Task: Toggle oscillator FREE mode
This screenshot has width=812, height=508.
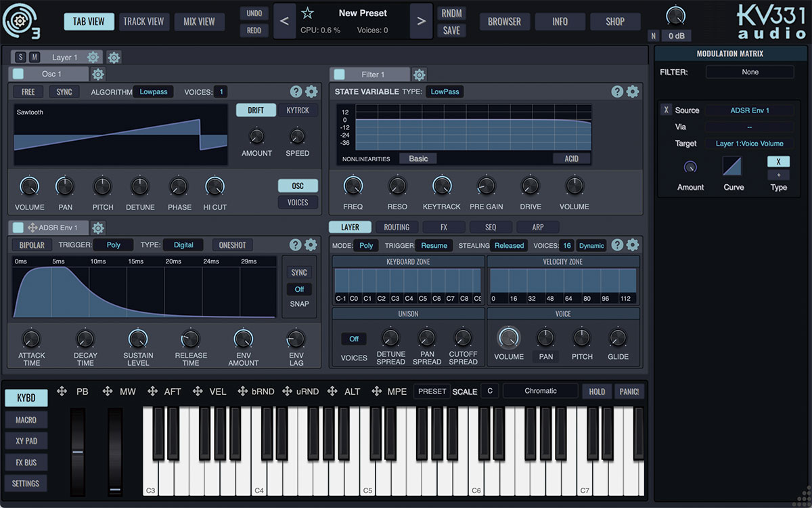Action: pyautogui.click(x=28, y=92)
